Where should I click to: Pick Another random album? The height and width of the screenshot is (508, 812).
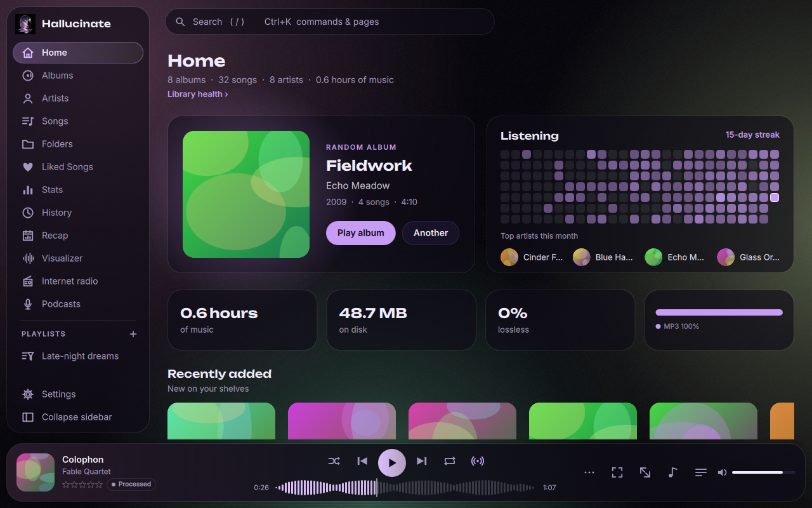click(x=431, y=233)
